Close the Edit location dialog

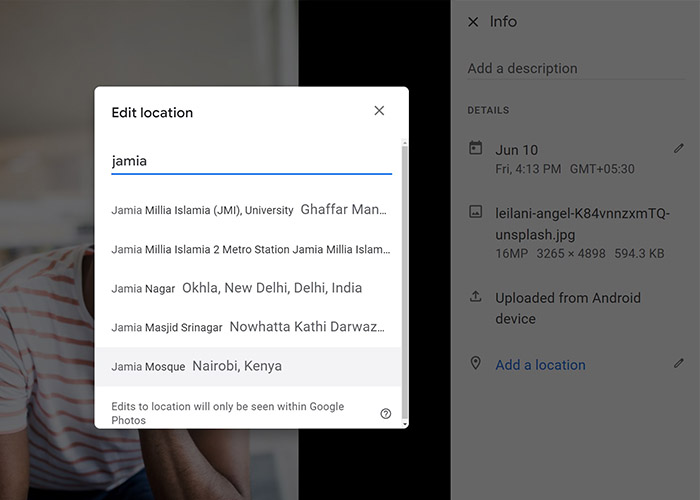pos(379,111)
